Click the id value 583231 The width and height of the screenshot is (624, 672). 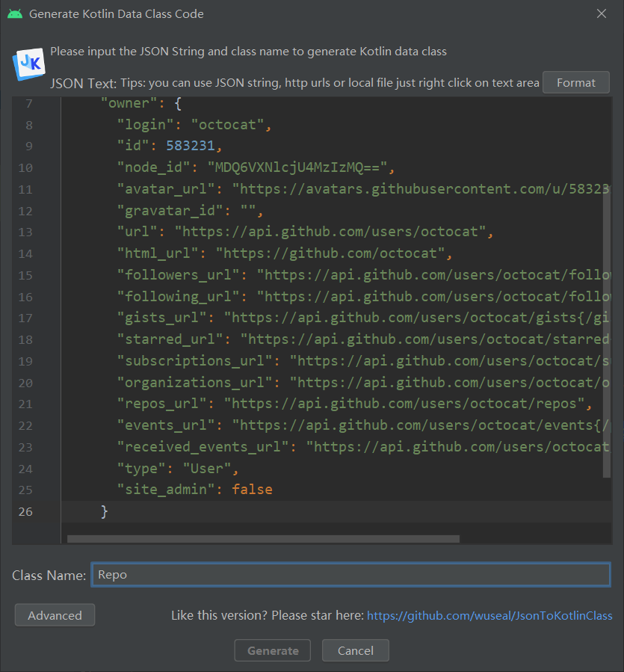coord(191,147)
